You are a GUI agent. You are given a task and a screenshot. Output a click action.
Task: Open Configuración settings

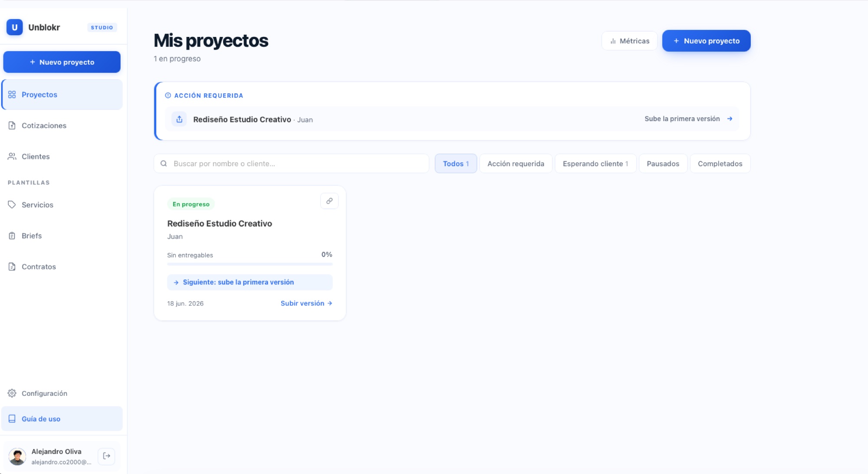pyautogui.click(x=62, y=393)
